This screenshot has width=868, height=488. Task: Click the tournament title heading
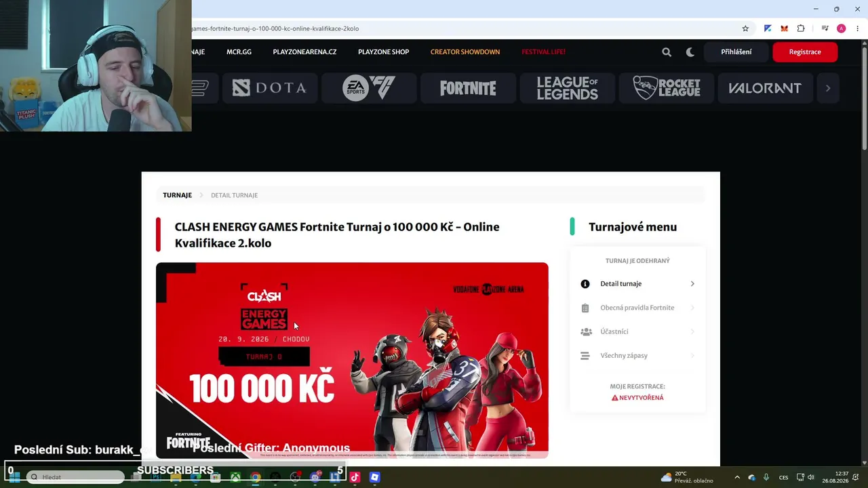(337, 235)
